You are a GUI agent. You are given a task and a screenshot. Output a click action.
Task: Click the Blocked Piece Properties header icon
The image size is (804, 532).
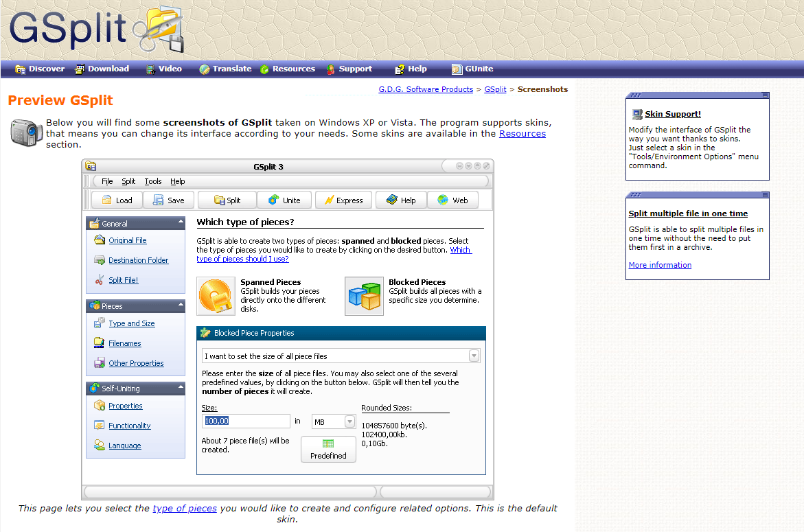(x=205, y=333)
